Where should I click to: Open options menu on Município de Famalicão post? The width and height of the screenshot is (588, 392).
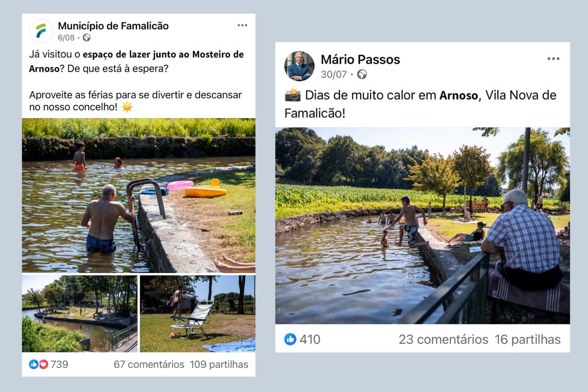[242, 25]
